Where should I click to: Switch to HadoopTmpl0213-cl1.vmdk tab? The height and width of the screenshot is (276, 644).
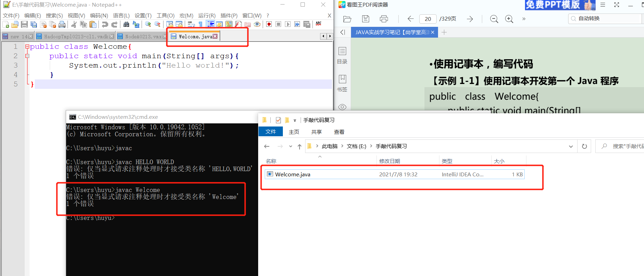pyautogui.click(x=75, y=36)
